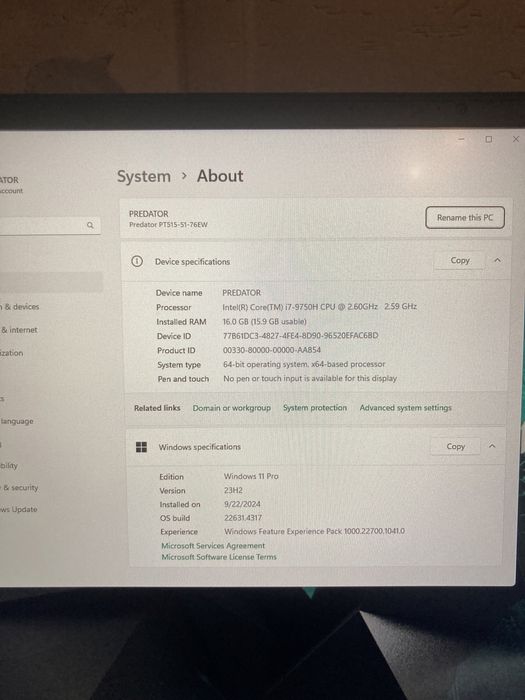Select the '& internet' sidebar item
Image resolution: width=525 pixels, height=700 pixels.
pos(19,330)
